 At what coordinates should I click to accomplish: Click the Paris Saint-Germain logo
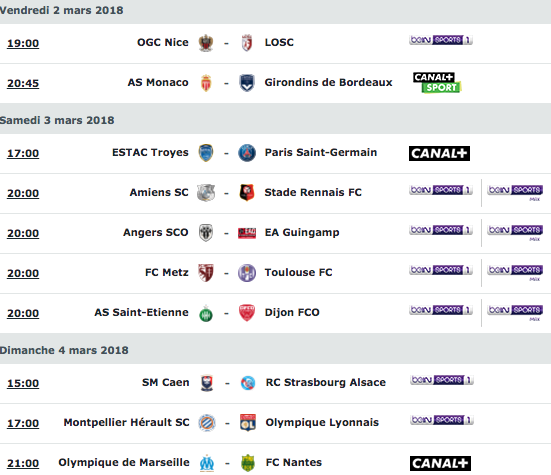point(247,153)
